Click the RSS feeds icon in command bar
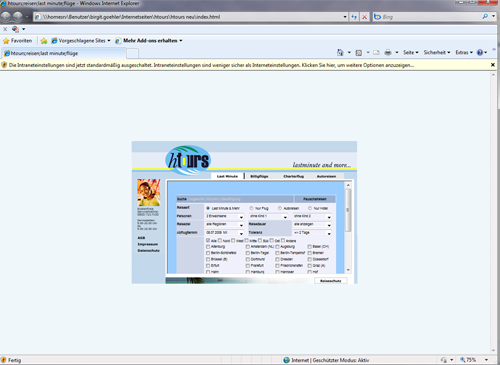 (359, 53)
